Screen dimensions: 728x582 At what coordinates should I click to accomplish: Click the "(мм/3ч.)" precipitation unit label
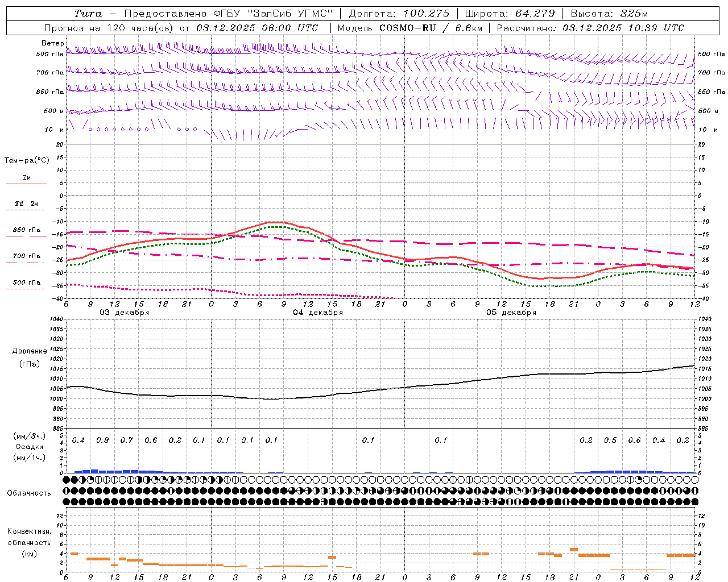pyautogui.click(x=30, y=436)
